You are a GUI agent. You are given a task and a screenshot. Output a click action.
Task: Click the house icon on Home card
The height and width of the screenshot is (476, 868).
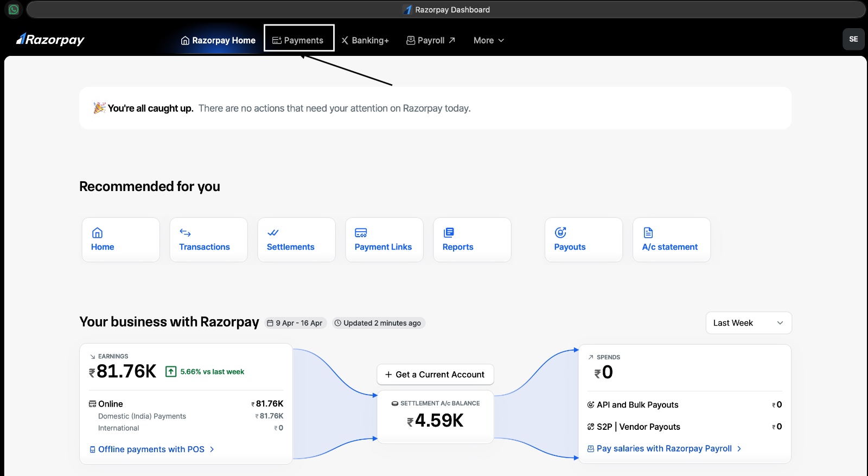97,233
